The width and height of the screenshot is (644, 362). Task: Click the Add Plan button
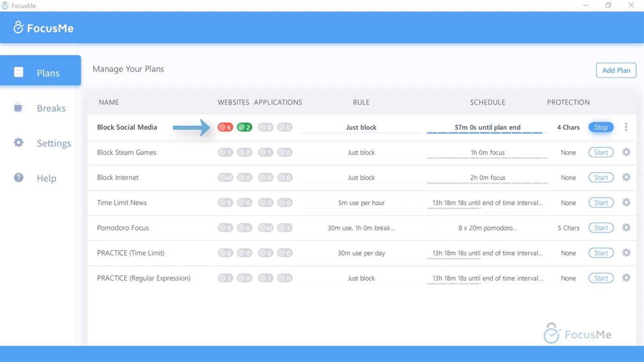point(616,70)
